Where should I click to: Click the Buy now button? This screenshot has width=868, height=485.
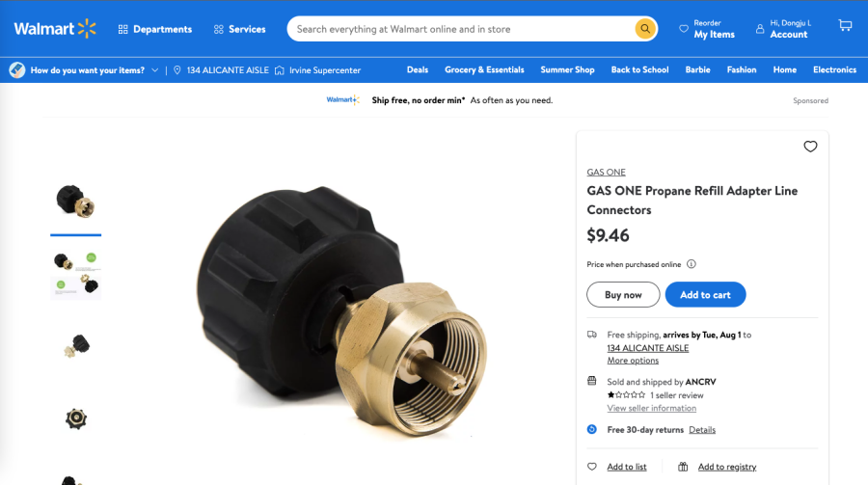click(x=623, y=294)
